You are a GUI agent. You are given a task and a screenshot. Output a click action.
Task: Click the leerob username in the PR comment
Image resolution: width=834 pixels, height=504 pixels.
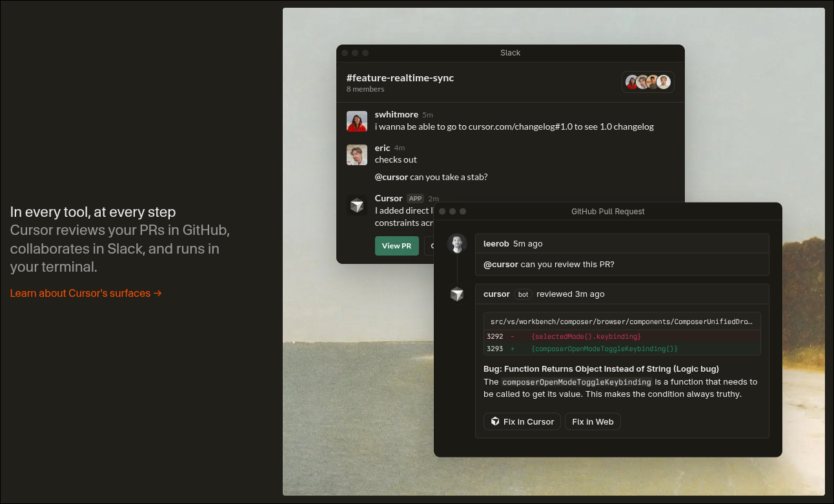click(x=496, y=243)
